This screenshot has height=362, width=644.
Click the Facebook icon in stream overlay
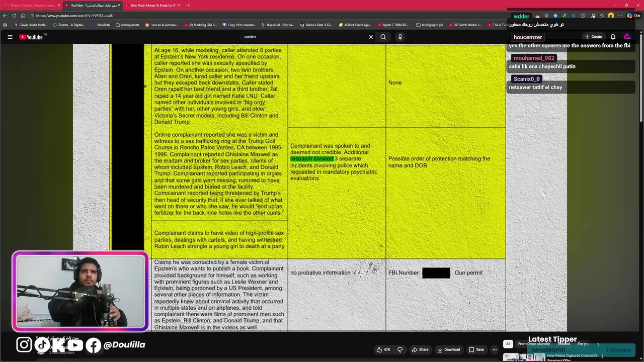[x=93, y=345]
